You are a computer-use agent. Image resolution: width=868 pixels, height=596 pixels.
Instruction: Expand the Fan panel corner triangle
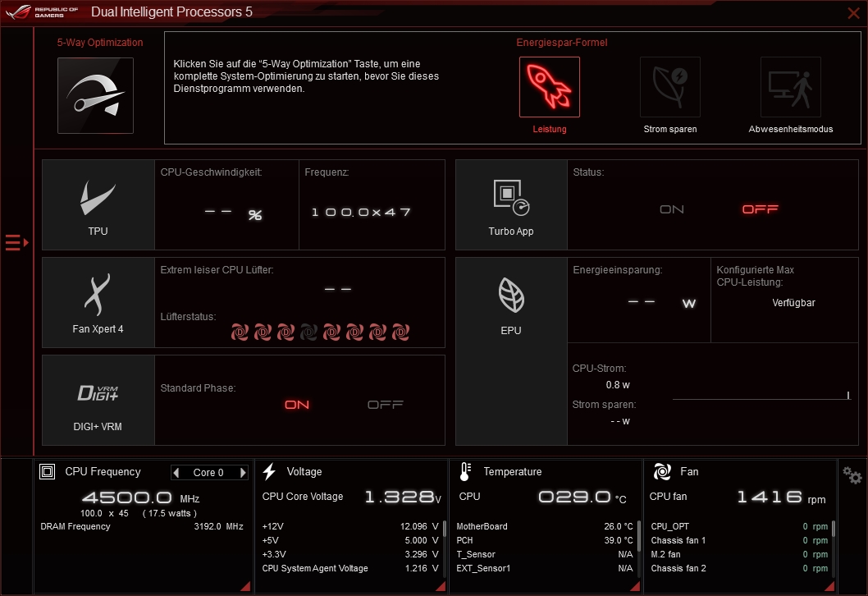click(829, 587)
